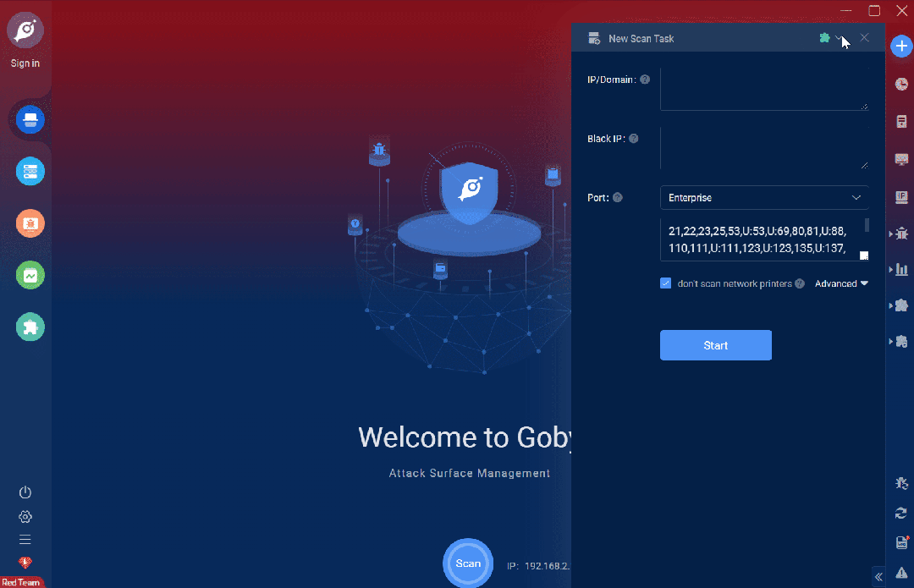Open the clock history icon in right bar

pyautogui.click(x=901, y=85)
